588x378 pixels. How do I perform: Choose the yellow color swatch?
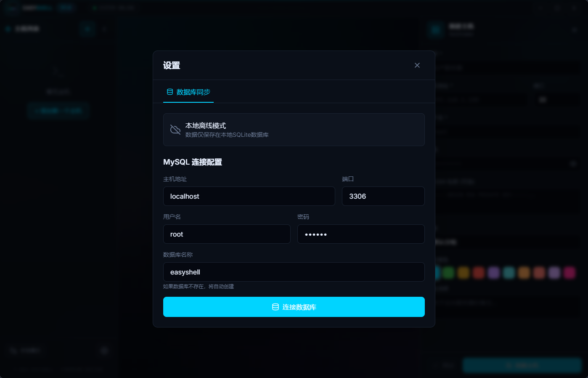pos(464,273)
